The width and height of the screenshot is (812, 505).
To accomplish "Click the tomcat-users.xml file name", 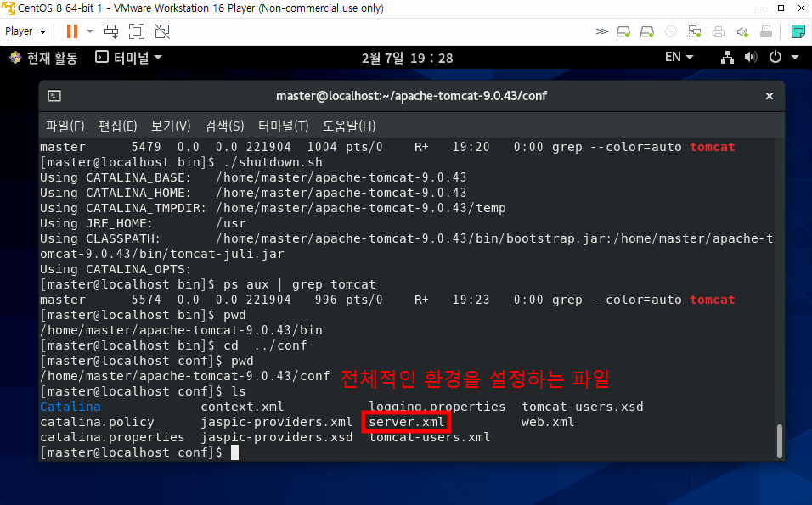I will click(x=429, y=437).
